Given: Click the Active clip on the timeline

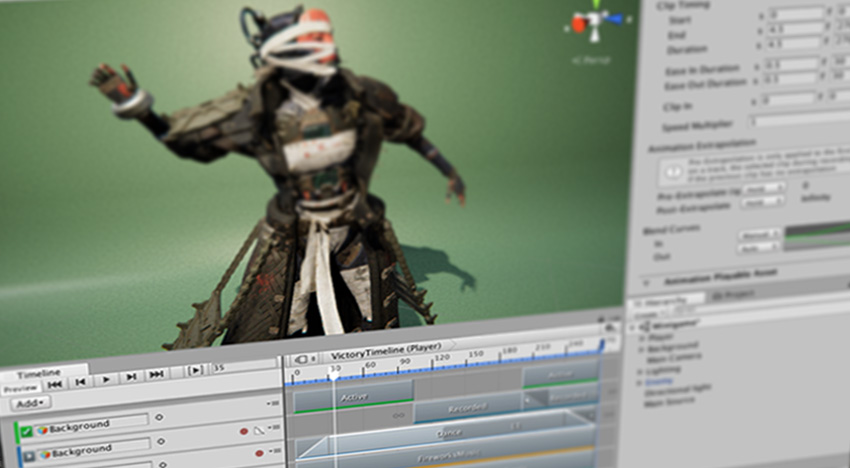Looking at the screenshot, I should [x=352, y=396].
